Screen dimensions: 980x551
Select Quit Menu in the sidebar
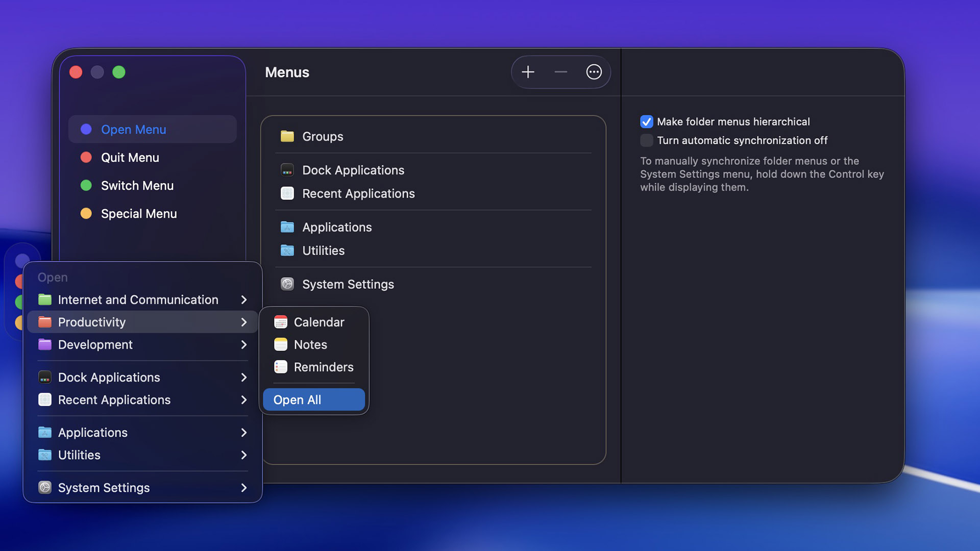(152, 157)
